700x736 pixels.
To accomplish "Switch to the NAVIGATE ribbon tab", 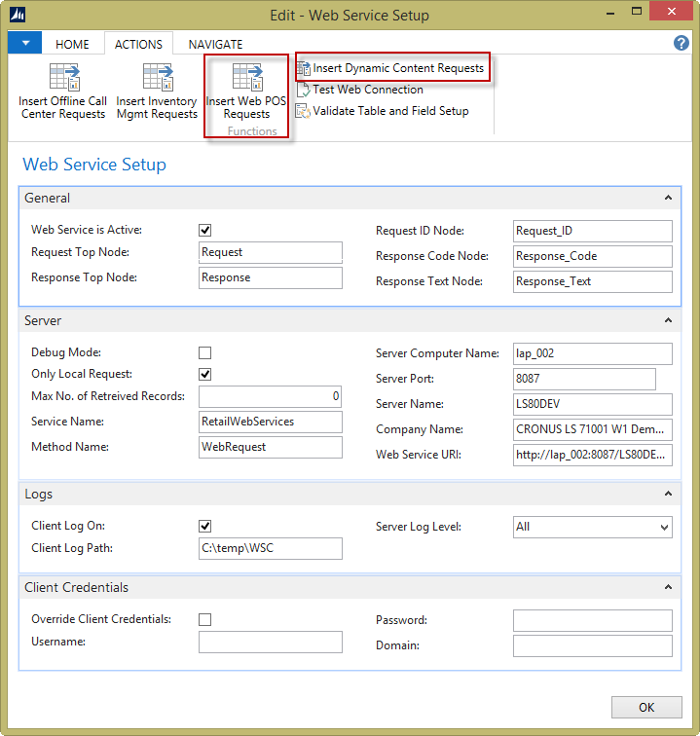I will click(215, 44).
